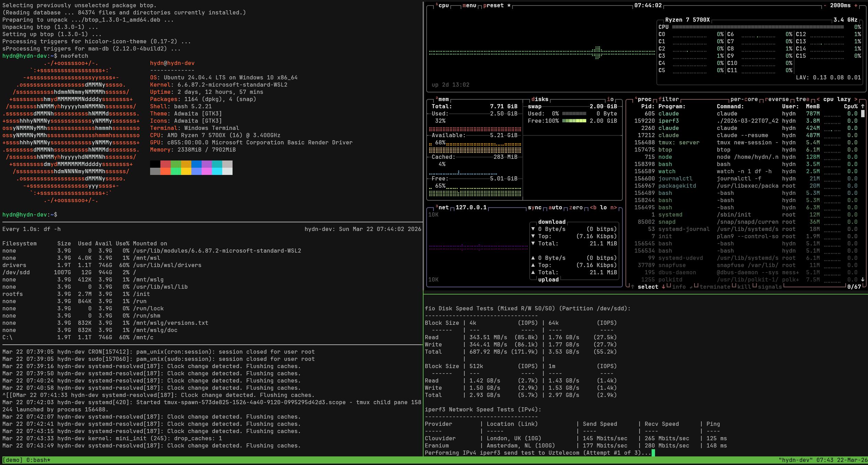This screenshot has height=465, width=868.
Task: Move selection up with select up-arrow
Action: coord(632,287)
